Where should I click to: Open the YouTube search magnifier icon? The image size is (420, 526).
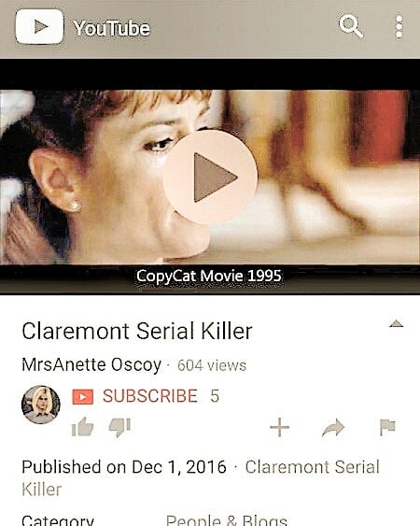pyautogui.click(x=351, y=26)
